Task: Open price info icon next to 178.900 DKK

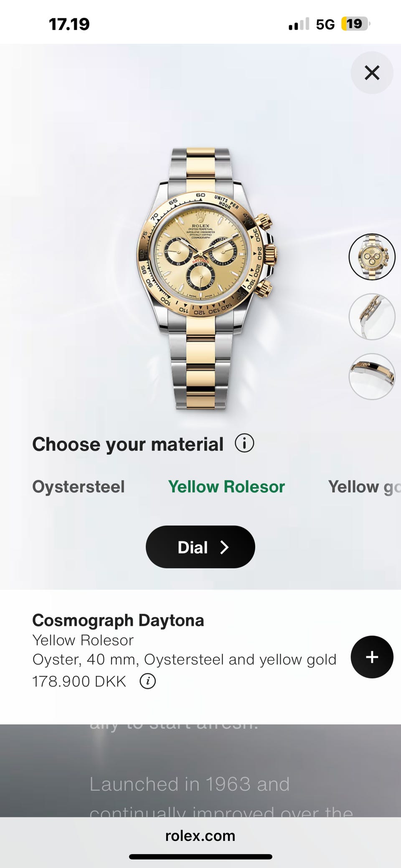Action: click(x=147, y=681)
